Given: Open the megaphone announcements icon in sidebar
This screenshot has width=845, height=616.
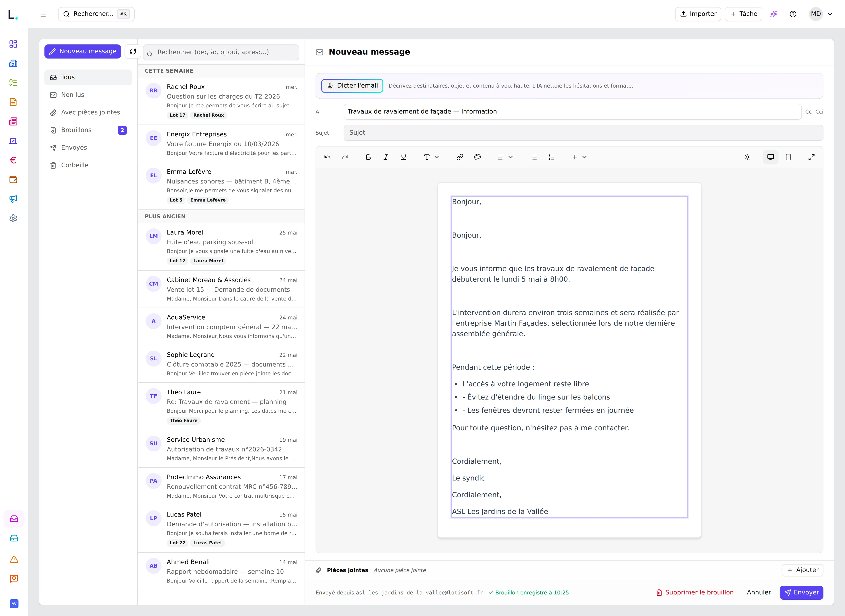Looking at the screenshot, I should tap(13, 199).
